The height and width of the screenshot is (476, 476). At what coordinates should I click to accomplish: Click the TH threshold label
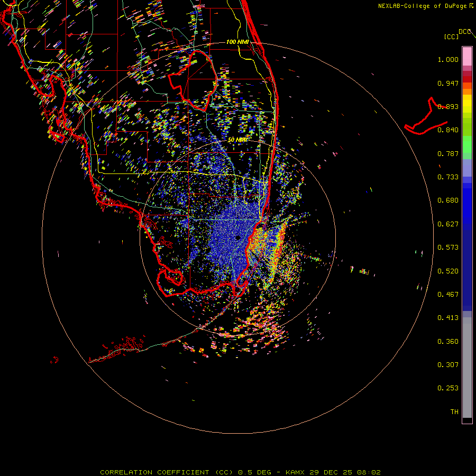click(454, 412)
